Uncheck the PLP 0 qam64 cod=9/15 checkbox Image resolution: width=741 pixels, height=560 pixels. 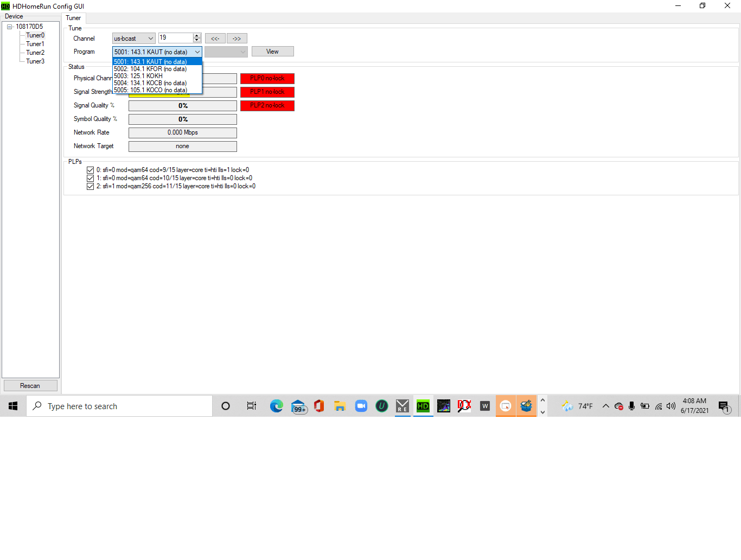coord(91,170)
